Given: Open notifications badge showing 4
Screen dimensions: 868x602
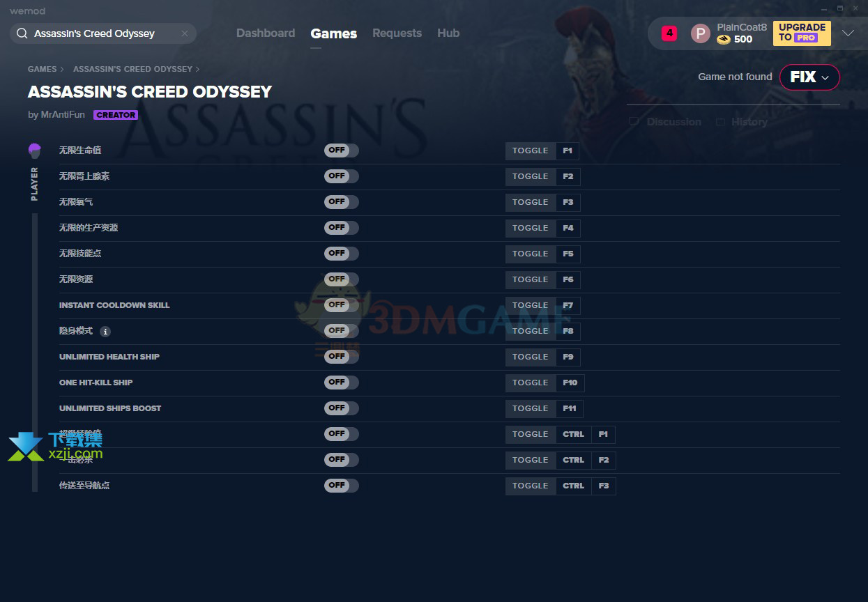Looking at the screenshot, I should tap(669, 33).
